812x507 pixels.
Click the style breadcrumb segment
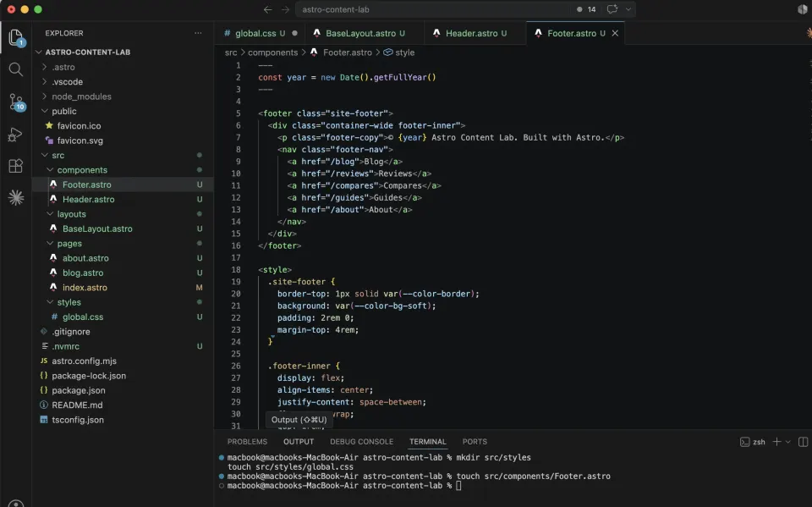pyautogui.click(x=399, y=52)
